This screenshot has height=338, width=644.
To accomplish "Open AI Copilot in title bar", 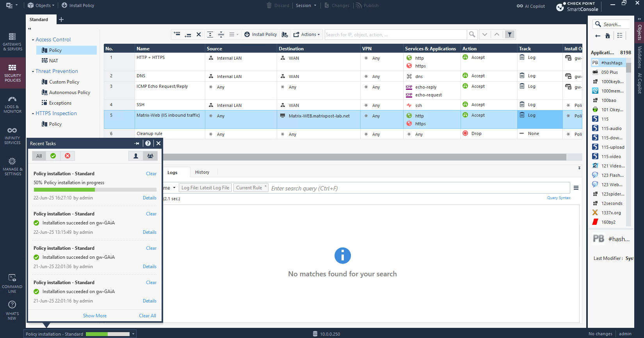I will 531,6.
